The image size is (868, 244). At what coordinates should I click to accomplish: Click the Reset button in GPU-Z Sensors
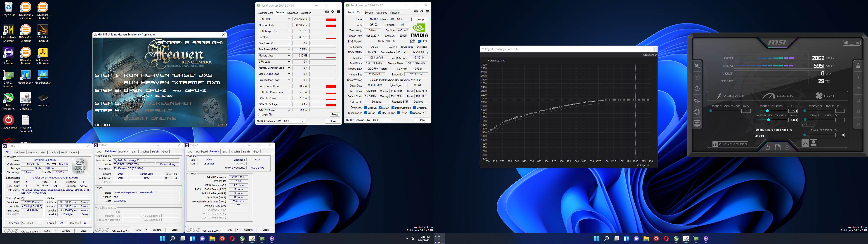(334, 115)
